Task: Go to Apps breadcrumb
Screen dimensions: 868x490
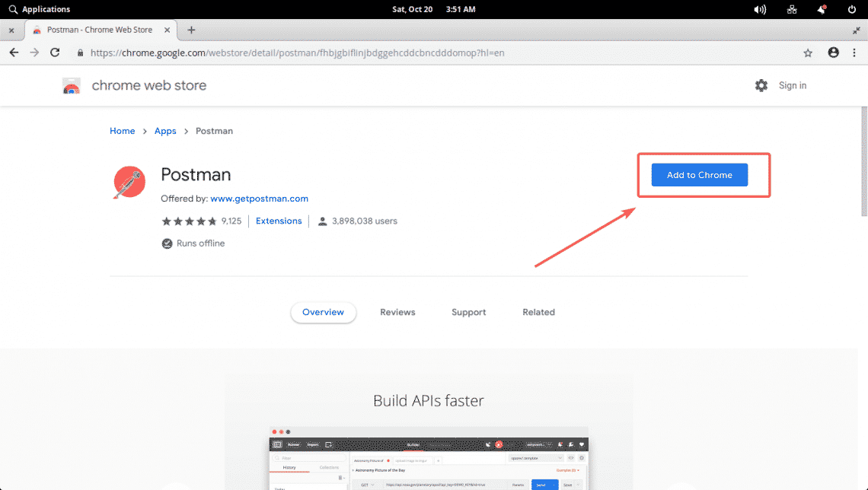Action: pos(165,131)
